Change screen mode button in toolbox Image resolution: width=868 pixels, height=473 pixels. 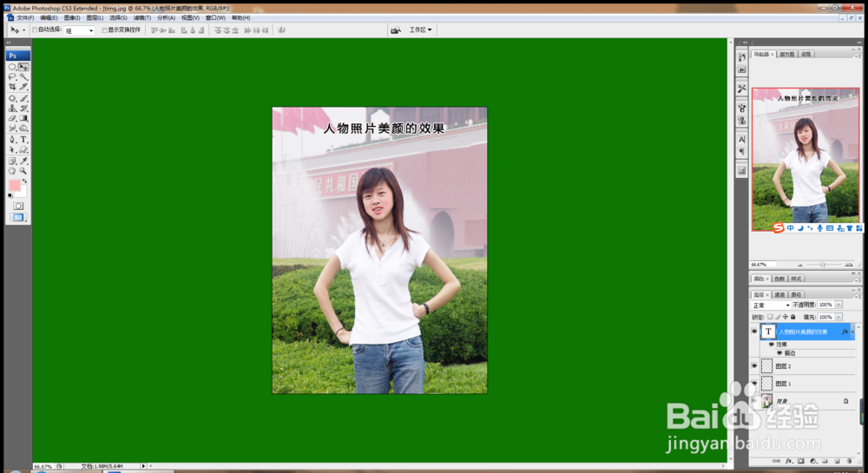pos(18,218)
